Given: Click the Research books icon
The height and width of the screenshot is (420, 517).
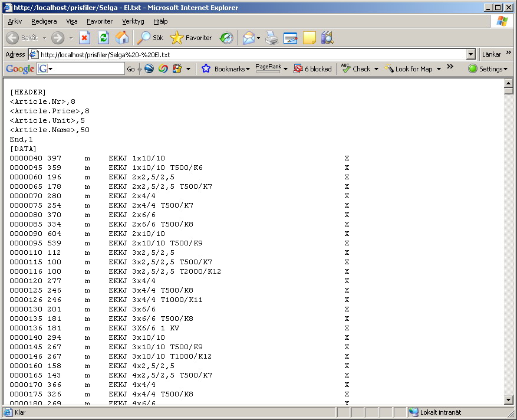Looking at the screenshot, I should tap(327, 38).
